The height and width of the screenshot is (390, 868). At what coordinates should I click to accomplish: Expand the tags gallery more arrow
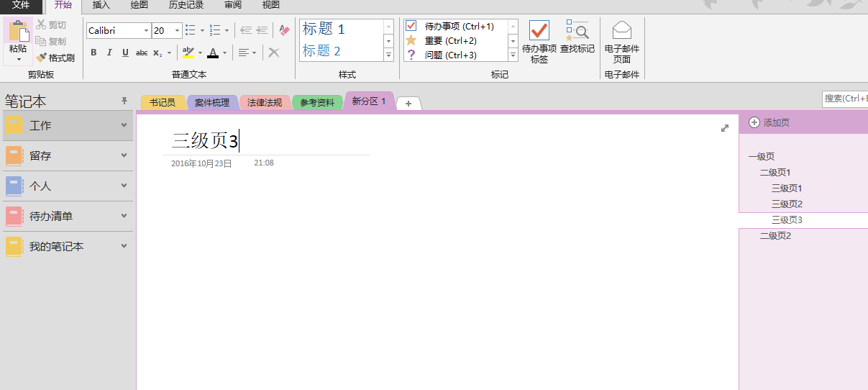click(513, 55)
